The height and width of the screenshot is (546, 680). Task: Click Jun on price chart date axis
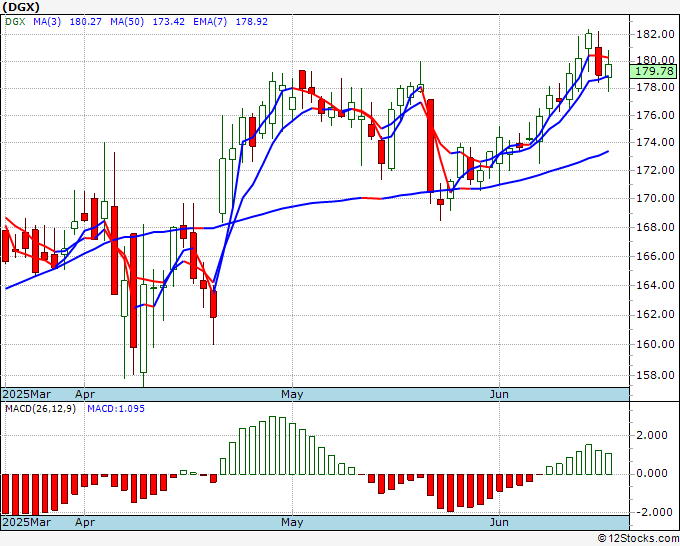(499, 394)
